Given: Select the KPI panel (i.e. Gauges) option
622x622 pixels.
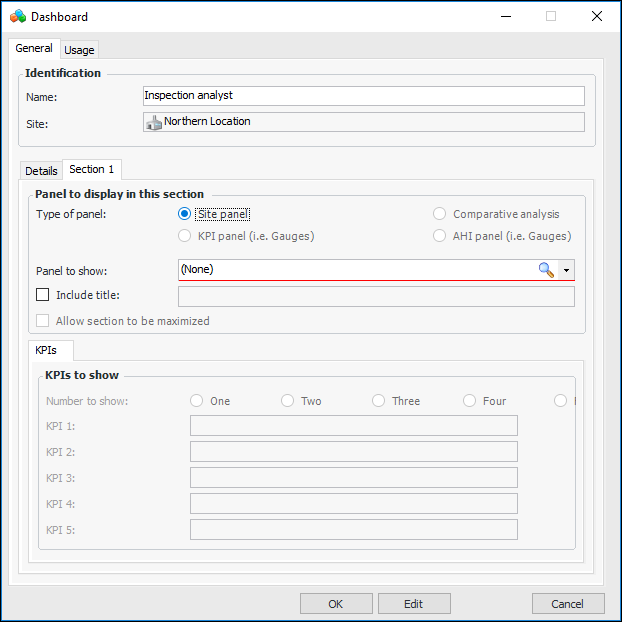Looking at the screenshot, I should (x=184, y=236).
